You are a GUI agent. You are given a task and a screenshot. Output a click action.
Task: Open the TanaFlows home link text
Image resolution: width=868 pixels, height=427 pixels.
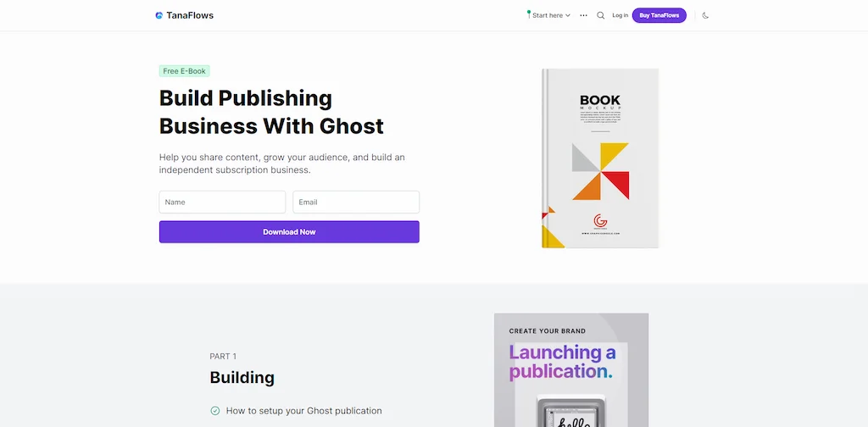(x=190, y=15)
